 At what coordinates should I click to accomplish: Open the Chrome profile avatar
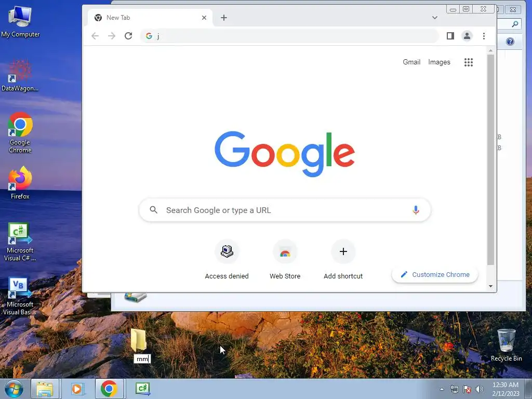pos(467,36)
